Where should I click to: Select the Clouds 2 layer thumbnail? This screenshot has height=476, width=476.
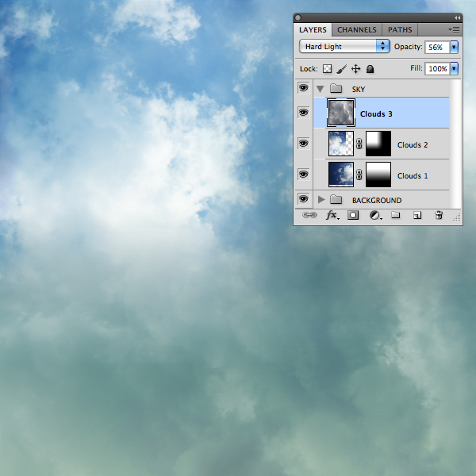tap(341, 144)
